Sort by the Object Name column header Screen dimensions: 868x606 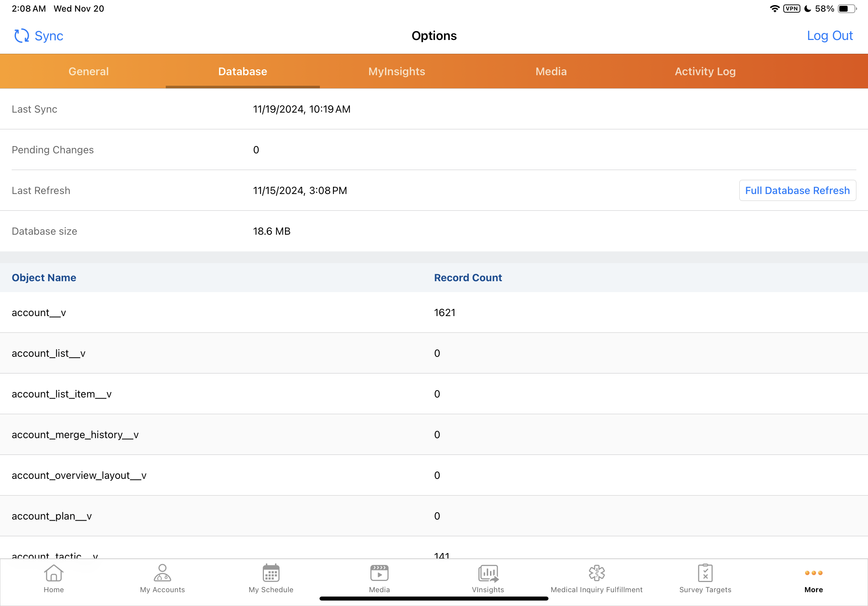(x=44, y=278)
